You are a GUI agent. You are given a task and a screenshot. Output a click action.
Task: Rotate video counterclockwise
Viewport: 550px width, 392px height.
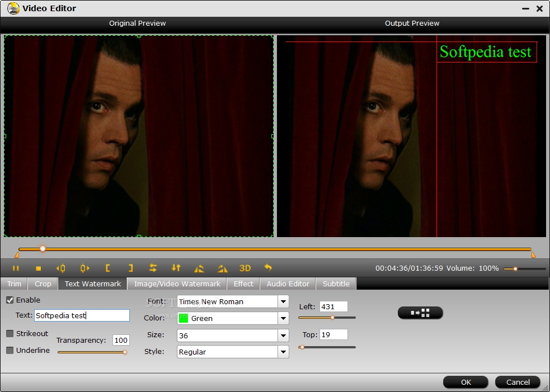199,268
